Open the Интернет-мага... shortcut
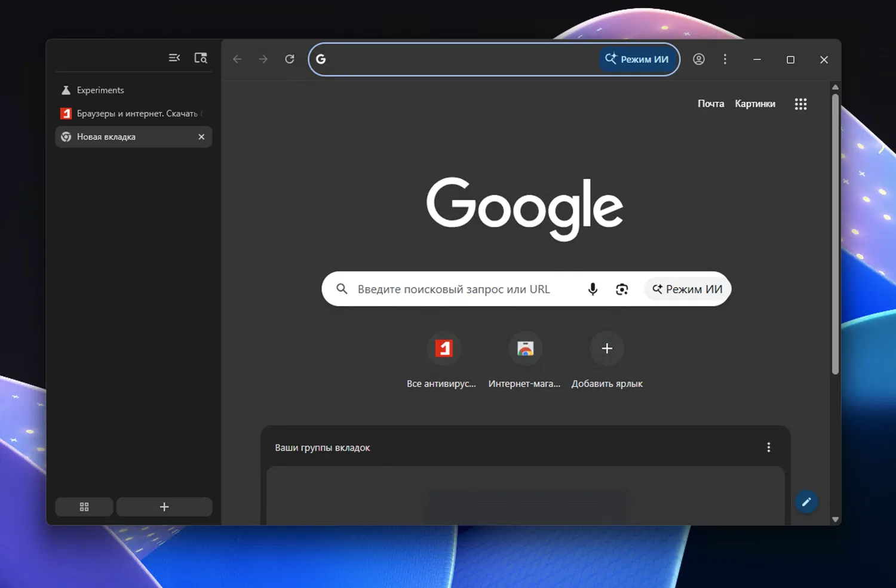The height and width of the screenshot is (588, 896). (524, 361)
